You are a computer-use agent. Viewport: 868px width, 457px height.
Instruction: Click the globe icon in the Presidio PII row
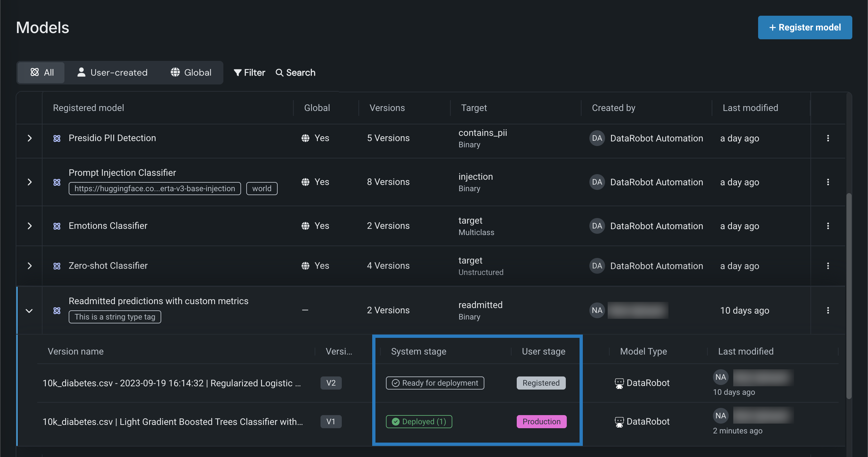pyautogui.click(x=305, y=138)
